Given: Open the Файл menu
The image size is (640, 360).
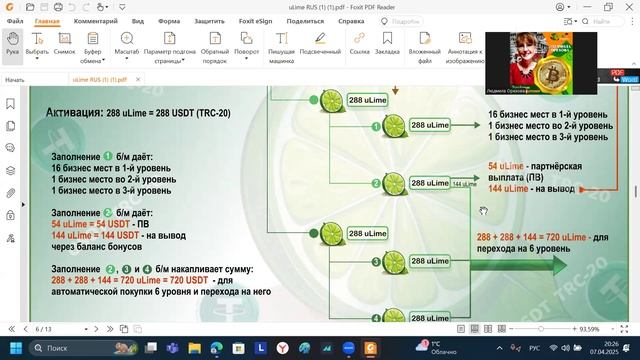Looking at the screenshot, I should [x=15, y=21].
